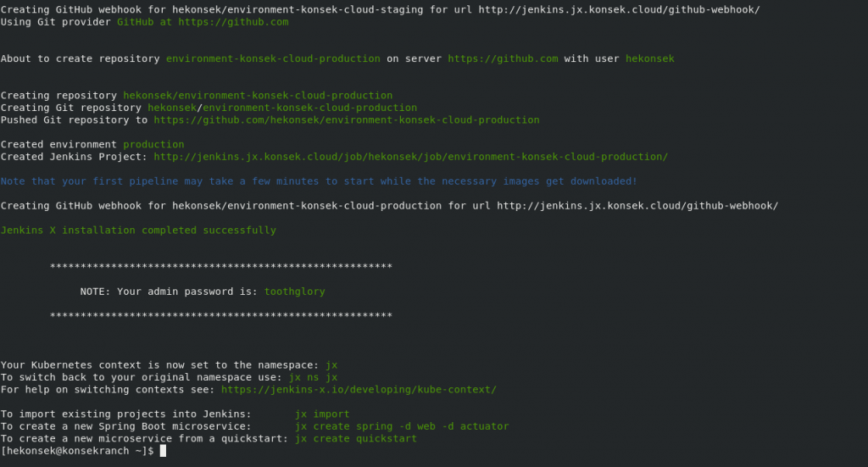Click the 'jx create quickstart' command
868x467 pixels.
[x=356, y=438]
